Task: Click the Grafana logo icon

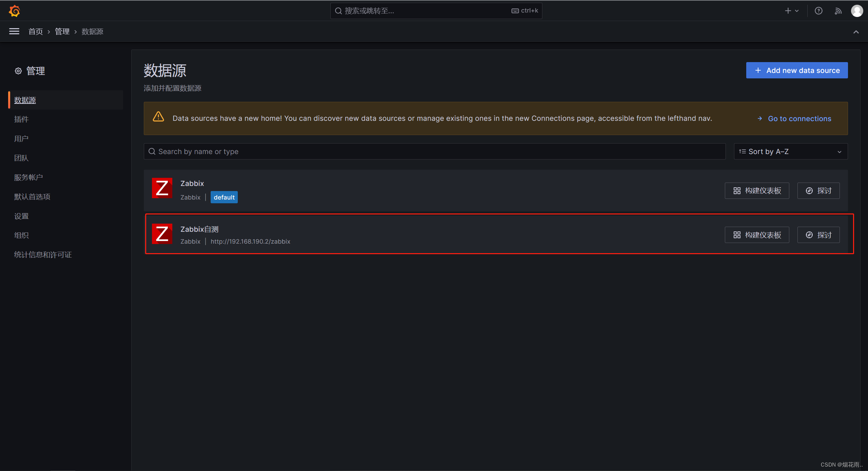Action: click(14, 11)
